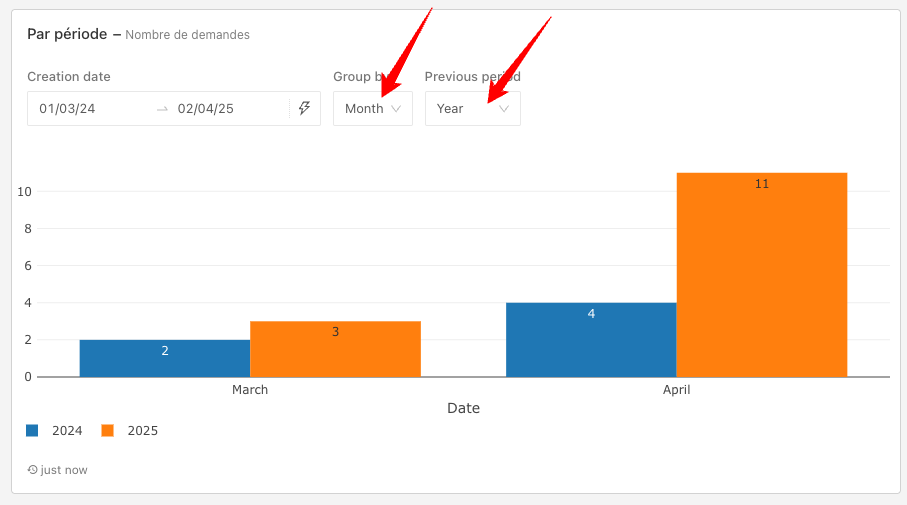Click the "Nombre de demandes" subtitle
The image size is (907, 505).
(x=188, y=35)
